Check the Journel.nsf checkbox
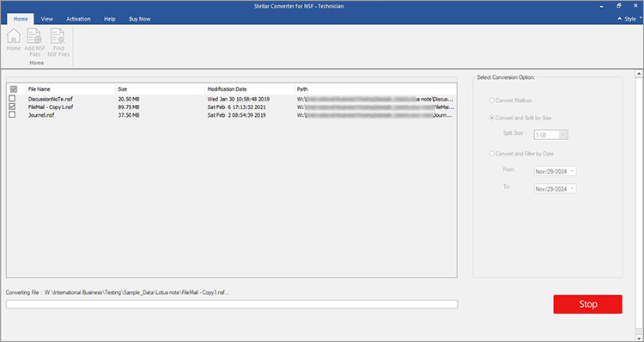 point(12,115)
